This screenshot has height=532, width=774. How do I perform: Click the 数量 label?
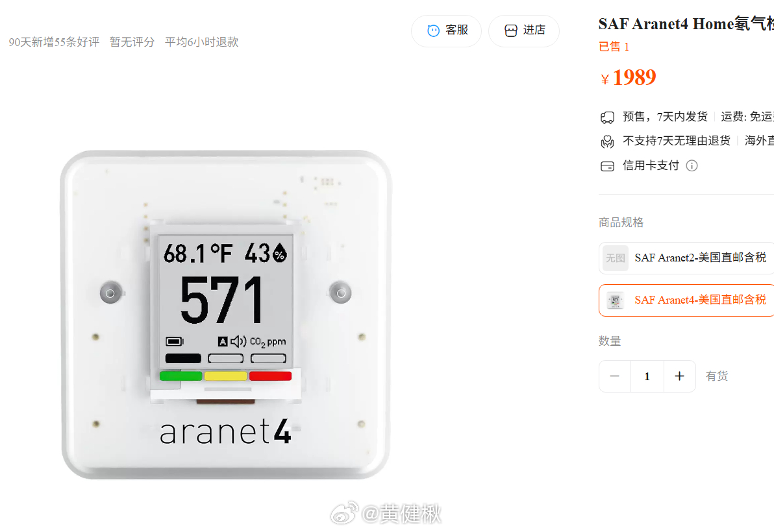610,341
